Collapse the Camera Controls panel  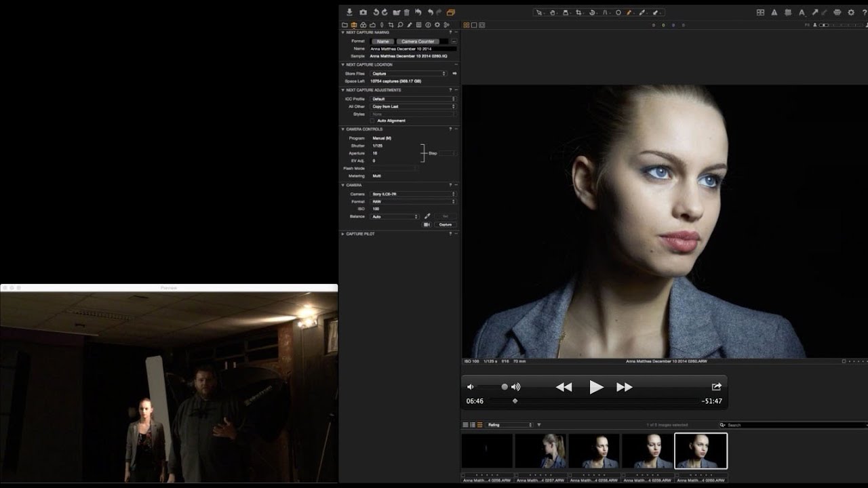[342, 129]
